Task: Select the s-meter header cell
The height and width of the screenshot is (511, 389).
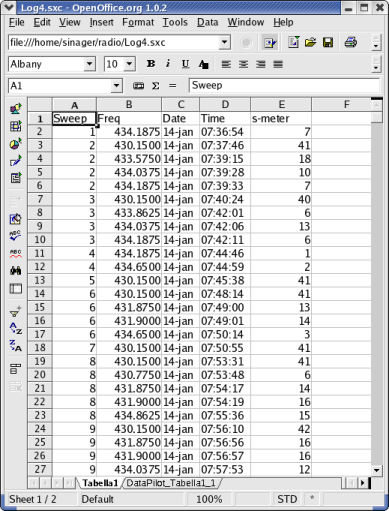Action: [x=281, y=118]
